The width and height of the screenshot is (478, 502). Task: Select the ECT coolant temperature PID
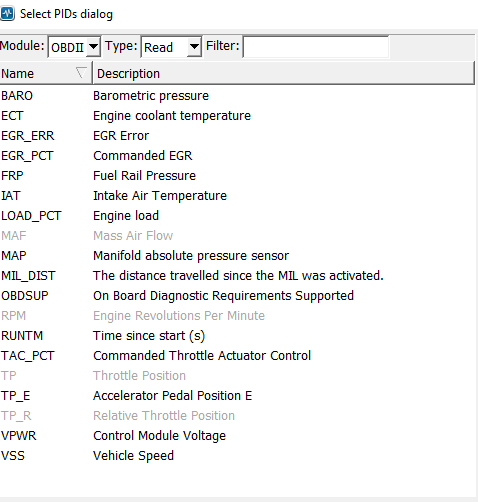[237, 116]
